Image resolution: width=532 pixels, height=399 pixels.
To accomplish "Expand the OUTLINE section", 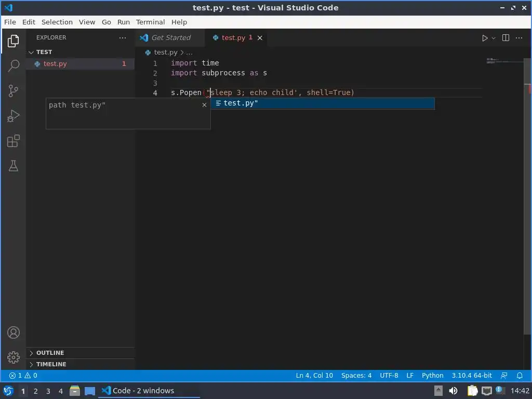I will click(81, 353).
